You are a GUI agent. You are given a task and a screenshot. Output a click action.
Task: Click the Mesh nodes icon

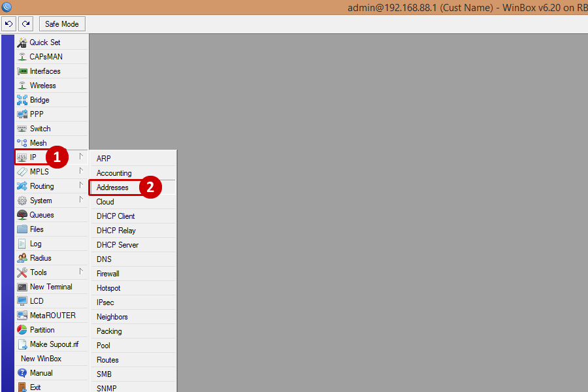click(22, 143)
